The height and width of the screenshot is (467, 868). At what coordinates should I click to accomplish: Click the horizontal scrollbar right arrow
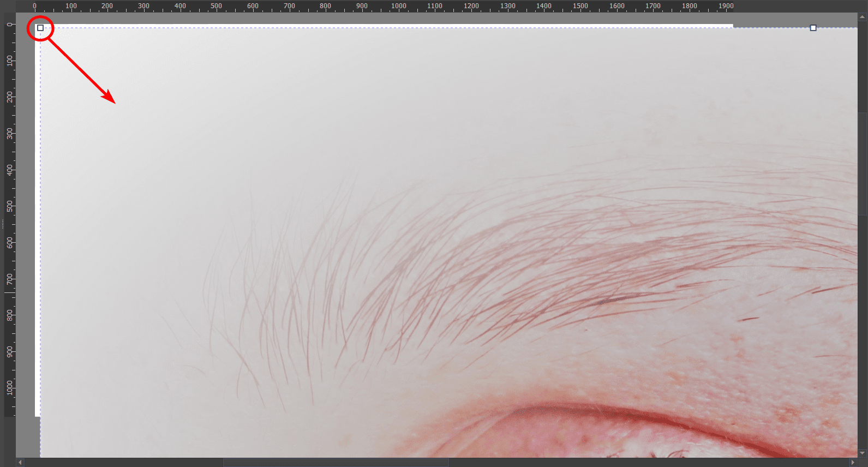pyautogui.click(x=853, y=463)
